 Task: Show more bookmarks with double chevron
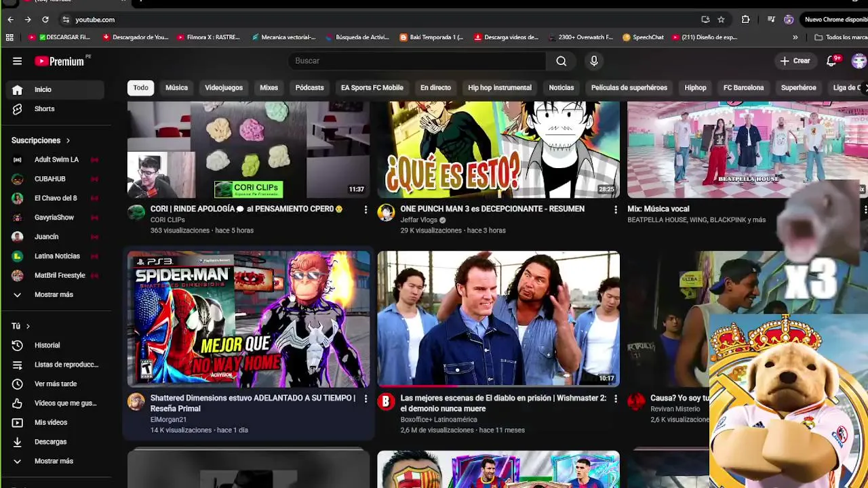(795, 37)
